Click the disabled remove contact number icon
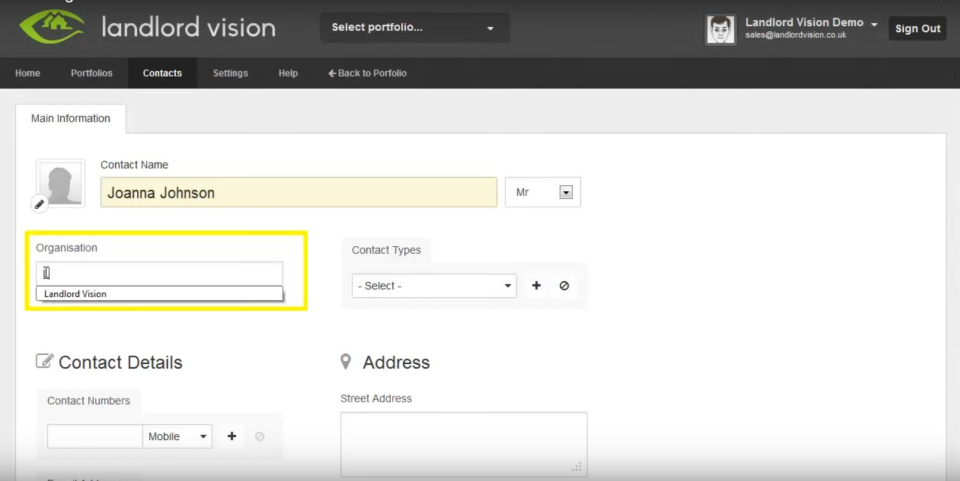This screenshot has width=960, height=481. click(260, 436)
